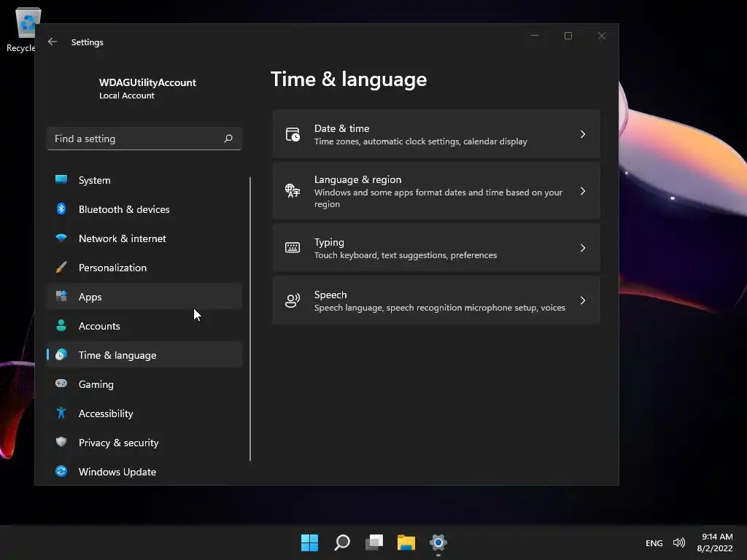Click 'Local Account' text under username
Image resolution: width=747 pixels, height=560 pixels.
pos(127,96)
